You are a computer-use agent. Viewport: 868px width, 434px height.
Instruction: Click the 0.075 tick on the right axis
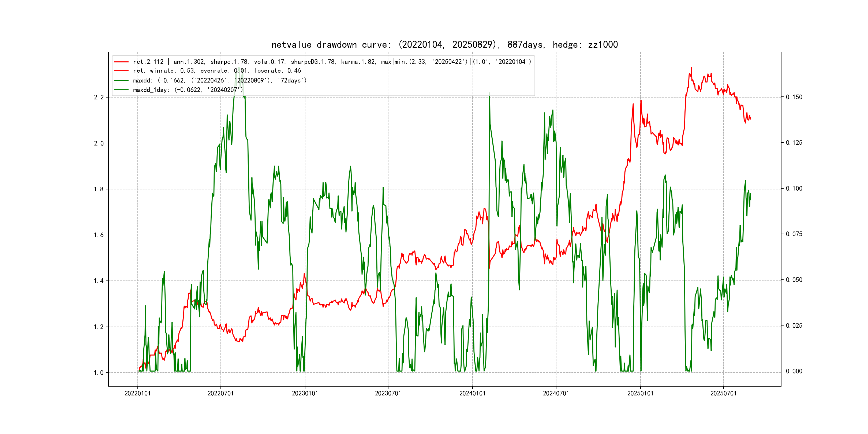794,234
